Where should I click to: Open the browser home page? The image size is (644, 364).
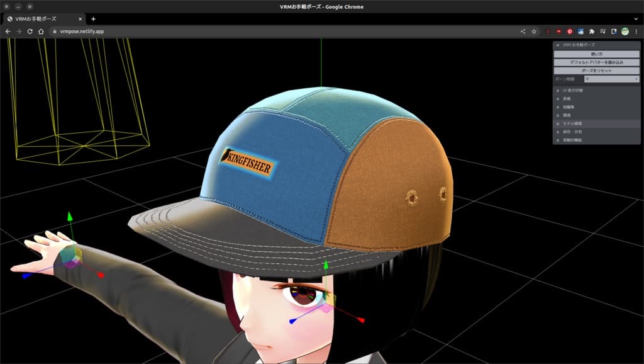(x=41, y=31)
